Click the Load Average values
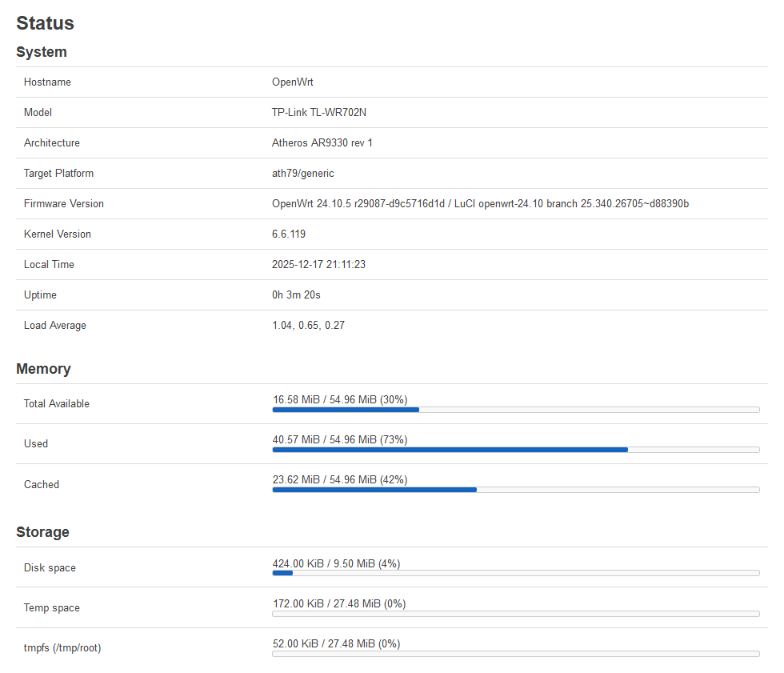 (x=308, y=326)
